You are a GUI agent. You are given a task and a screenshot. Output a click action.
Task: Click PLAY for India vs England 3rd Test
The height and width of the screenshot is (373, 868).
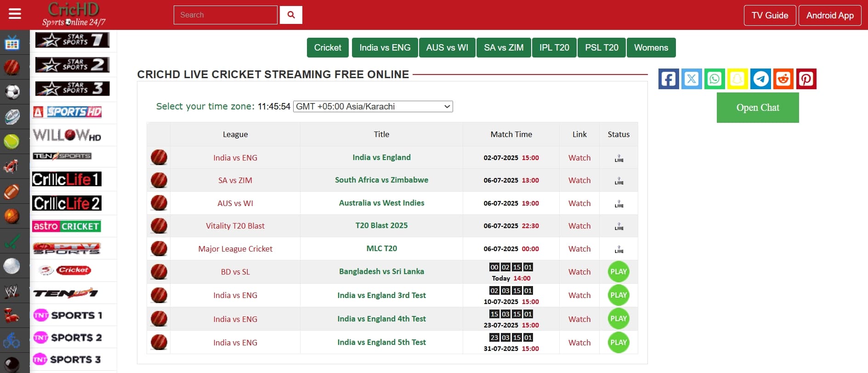pos(618,295)
